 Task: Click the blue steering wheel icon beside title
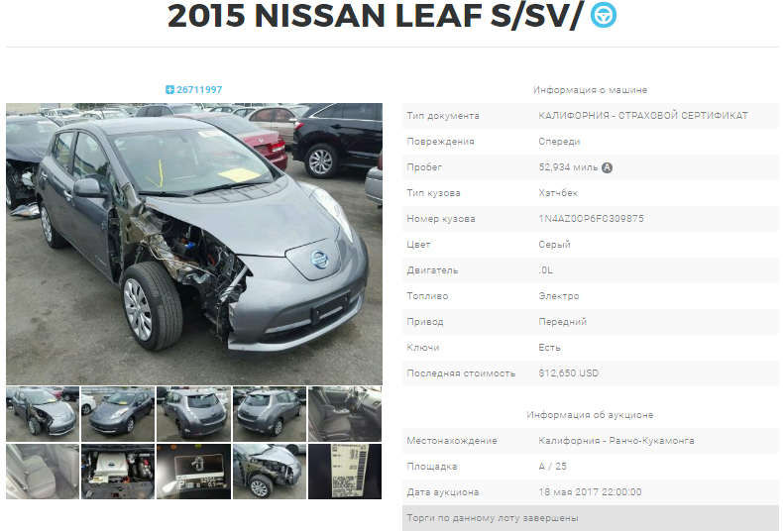pos(604,15)
